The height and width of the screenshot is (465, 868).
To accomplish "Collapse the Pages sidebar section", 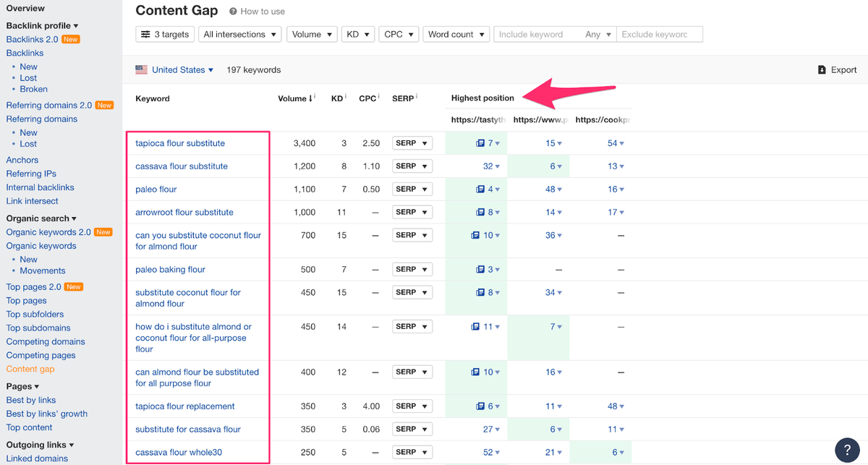I will [x=22, y=387].
